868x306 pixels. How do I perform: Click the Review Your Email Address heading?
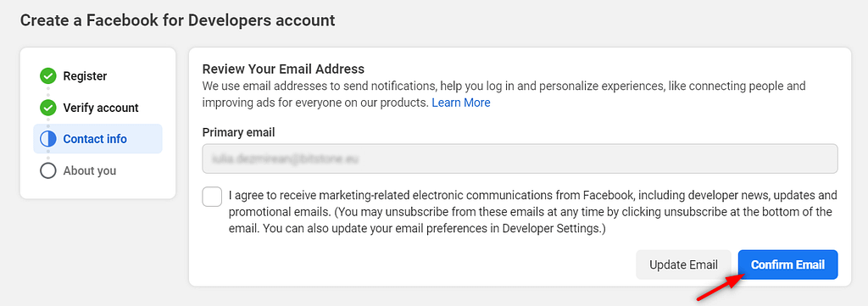283,70
